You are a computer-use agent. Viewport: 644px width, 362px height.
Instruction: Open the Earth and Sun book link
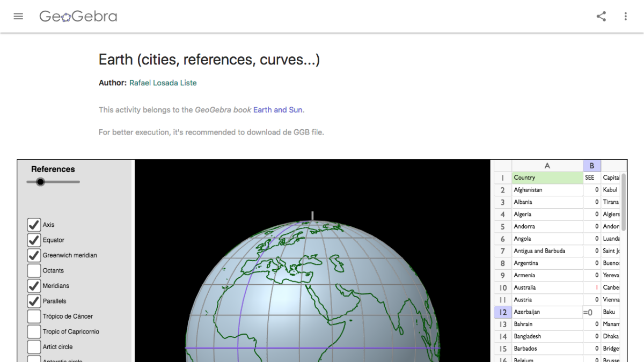[x=277, y=109]
